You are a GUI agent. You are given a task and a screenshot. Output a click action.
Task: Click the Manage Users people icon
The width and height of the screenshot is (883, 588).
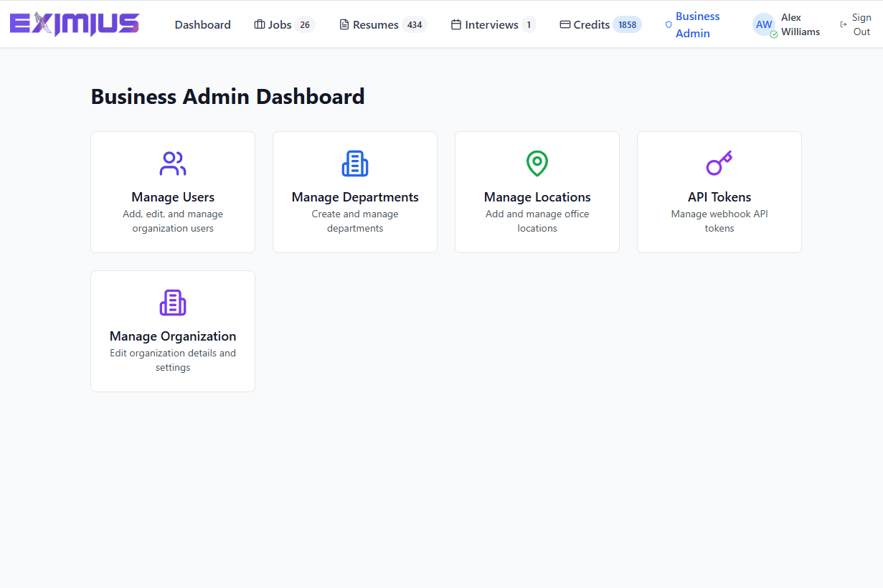(173, 164)
